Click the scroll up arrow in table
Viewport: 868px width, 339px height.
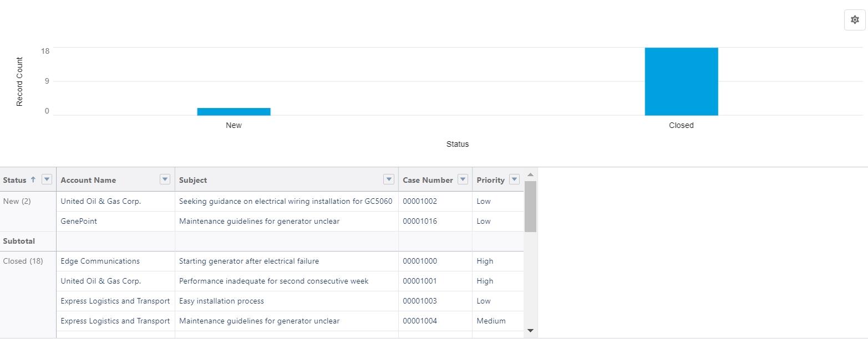point(530,174)
